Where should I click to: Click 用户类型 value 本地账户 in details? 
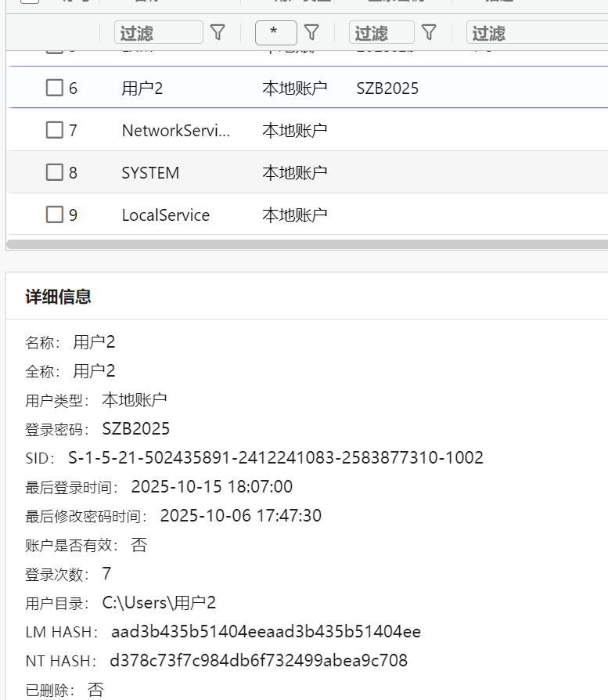(x=135, y=399)
